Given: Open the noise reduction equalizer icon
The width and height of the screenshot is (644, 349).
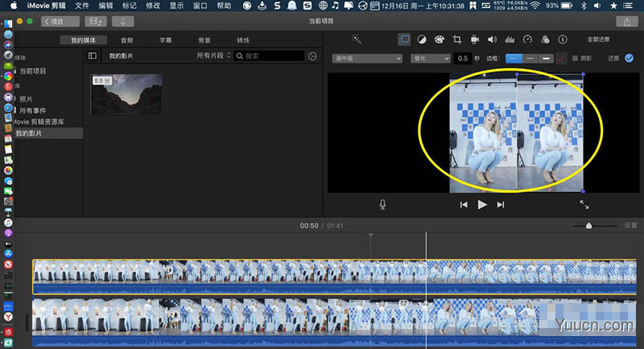Looking at the screenshot, I should (x=510, y=39).
